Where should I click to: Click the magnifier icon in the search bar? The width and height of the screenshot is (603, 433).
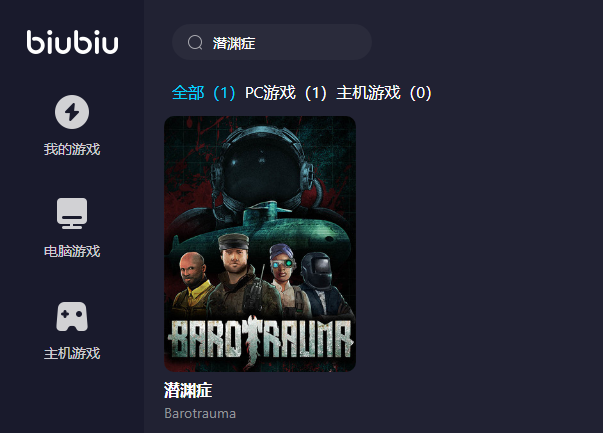point(195,42)
